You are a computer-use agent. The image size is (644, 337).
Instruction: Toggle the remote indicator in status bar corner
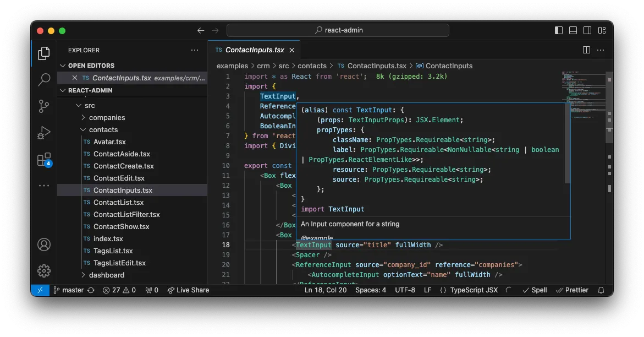click(40, 290)
